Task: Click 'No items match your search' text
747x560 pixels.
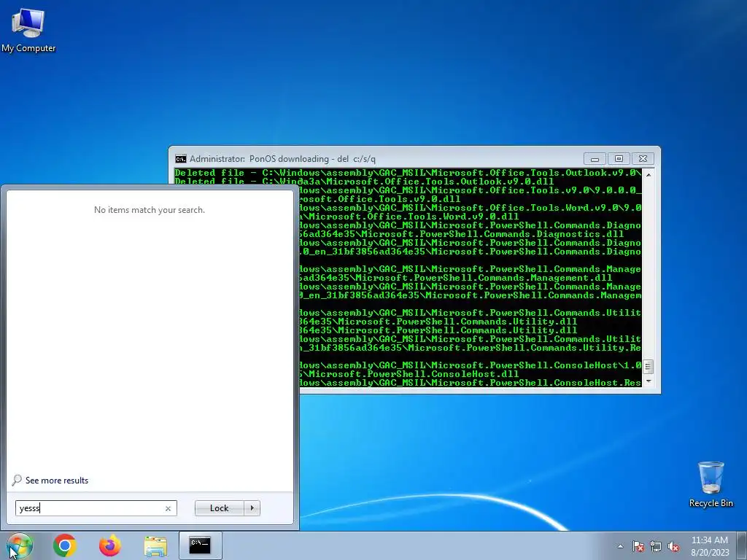Action: click(x=149, y=210)
